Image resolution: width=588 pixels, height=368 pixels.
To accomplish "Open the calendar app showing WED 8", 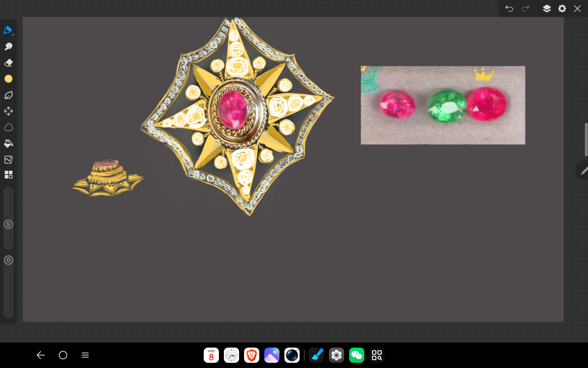I will pyautogui.click(x=211, y=355).
